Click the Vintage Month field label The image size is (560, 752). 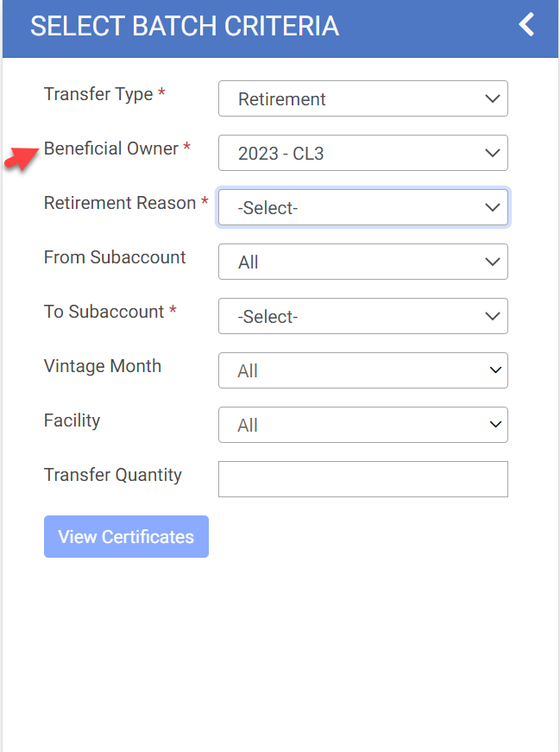coord(103,366)
